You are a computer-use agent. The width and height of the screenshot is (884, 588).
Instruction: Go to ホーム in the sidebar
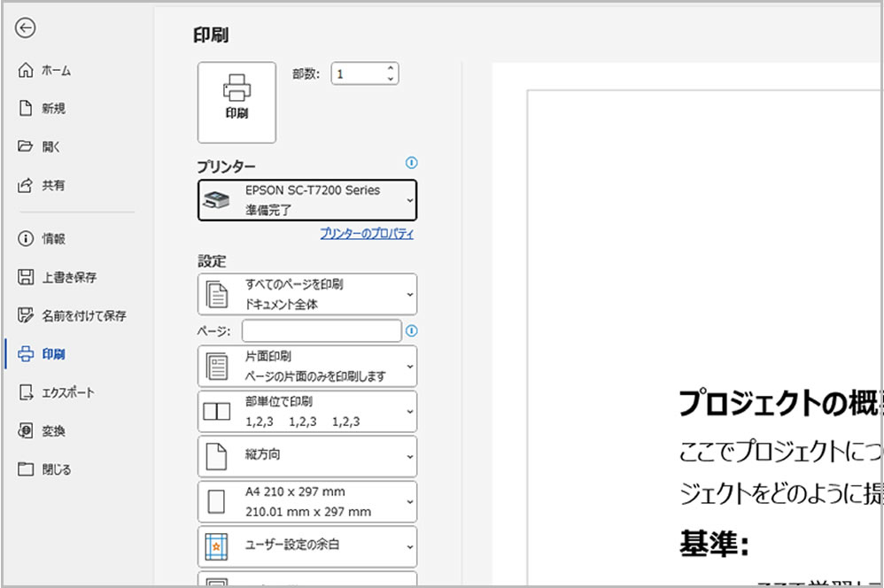pyautogui.click(x=57, y=71)
